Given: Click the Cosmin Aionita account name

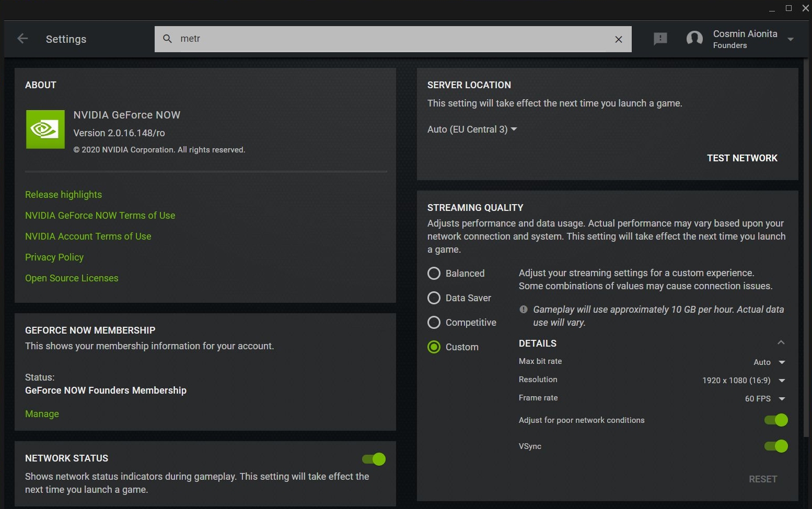Looking at the screenshot, I should [745, 33].
